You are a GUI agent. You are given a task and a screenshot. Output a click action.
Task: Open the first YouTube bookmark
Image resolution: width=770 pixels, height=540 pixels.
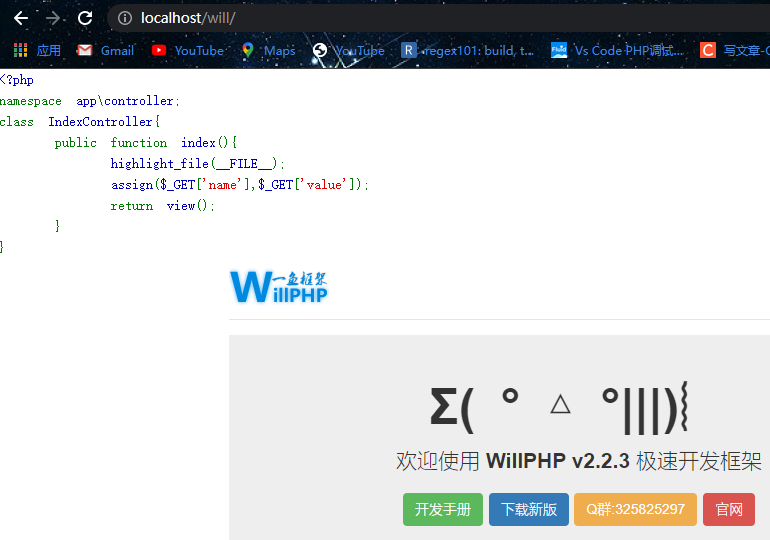tap(199, 50)
